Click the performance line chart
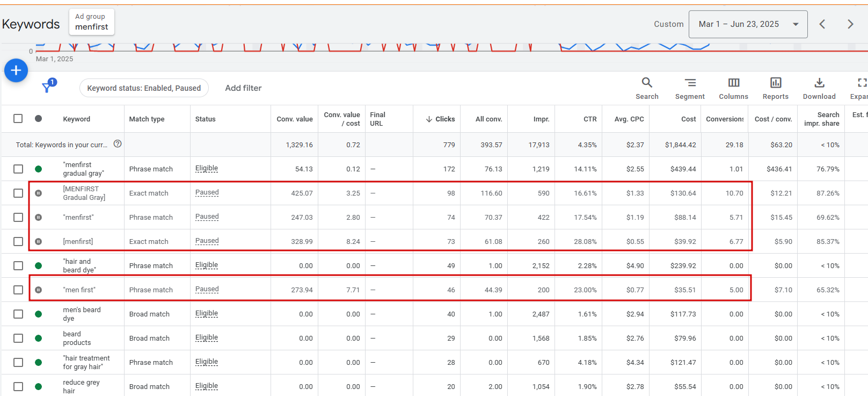 point(451,48)
